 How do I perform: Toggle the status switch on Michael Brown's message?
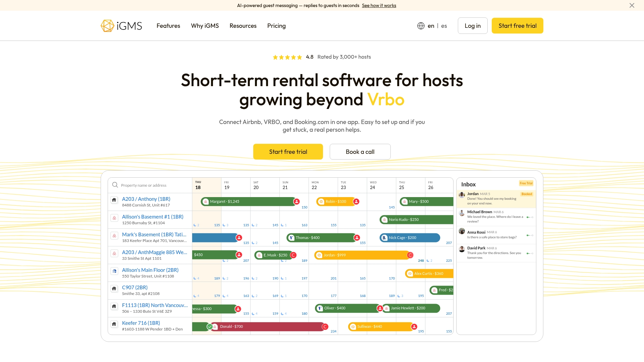tap(530, 217)
